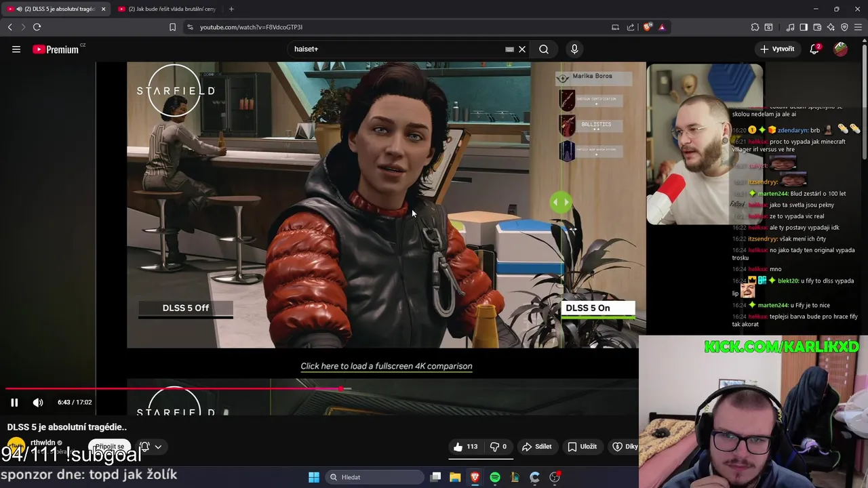Reload the current page
This screenshot has height=488, width=868.
(x=37, y=27)
